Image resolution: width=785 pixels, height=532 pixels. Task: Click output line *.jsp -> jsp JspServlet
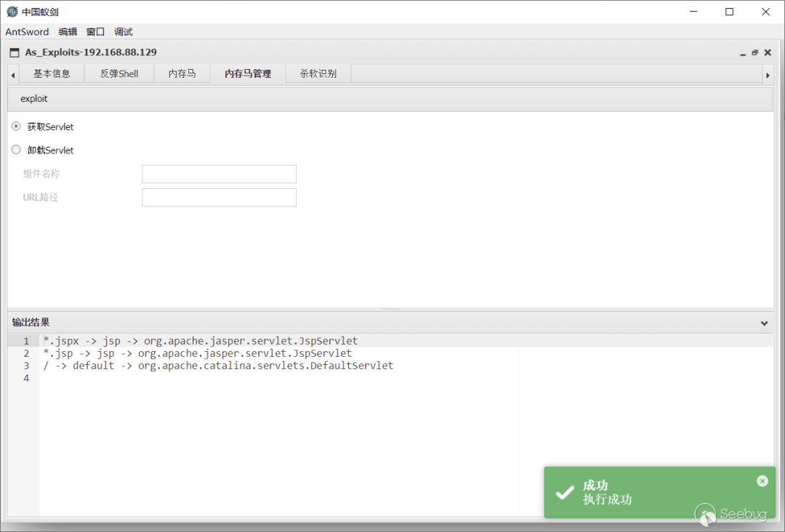pos(197,353)
